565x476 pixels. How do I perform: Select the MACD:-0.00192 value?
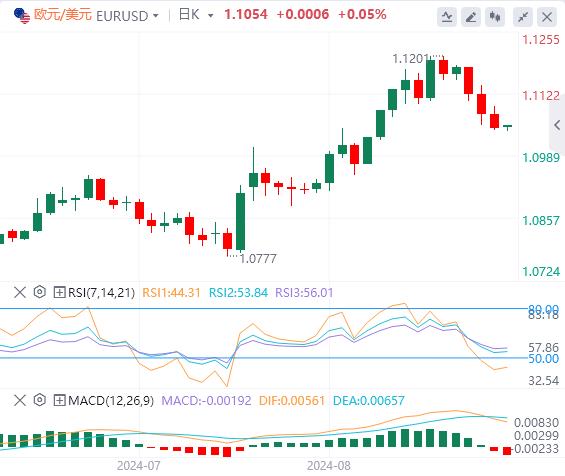click(206, 401)
